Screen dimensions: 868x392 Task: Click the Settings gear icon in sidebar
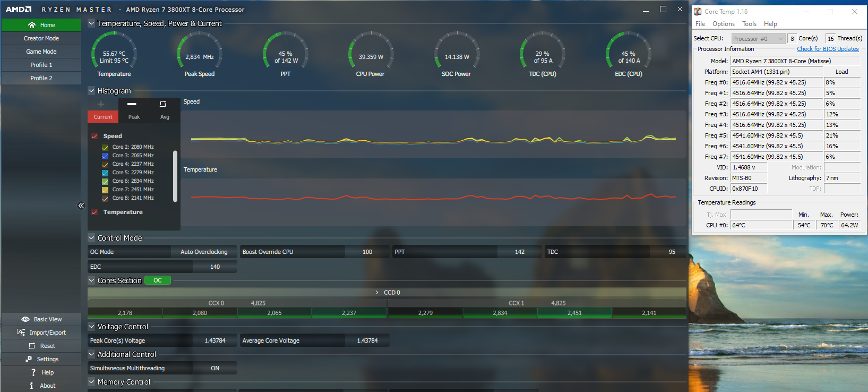[29, 359]
